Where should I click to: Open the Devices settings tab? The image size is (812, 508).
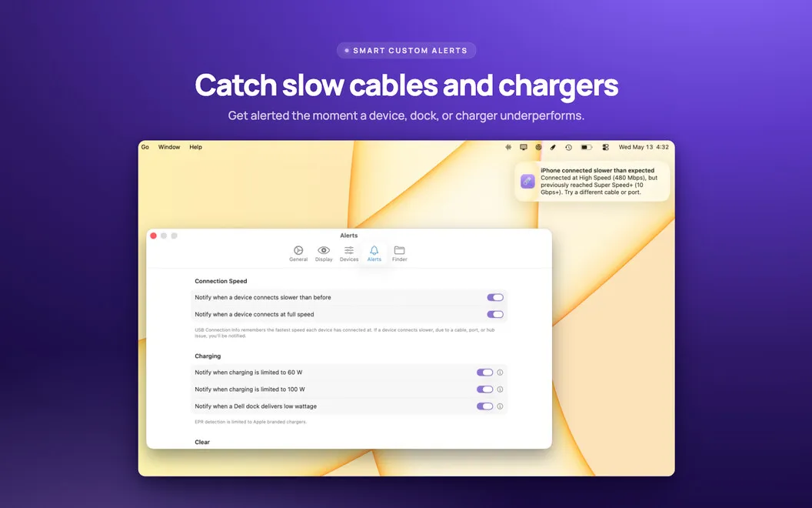pos(349,253)
